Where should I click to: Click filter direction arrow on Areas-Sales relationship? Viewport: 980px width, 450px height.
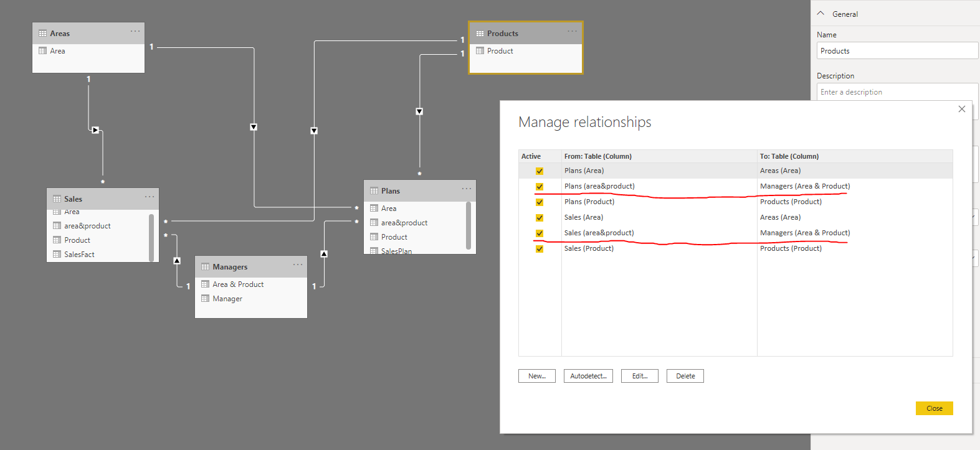(x=95, y=130)
